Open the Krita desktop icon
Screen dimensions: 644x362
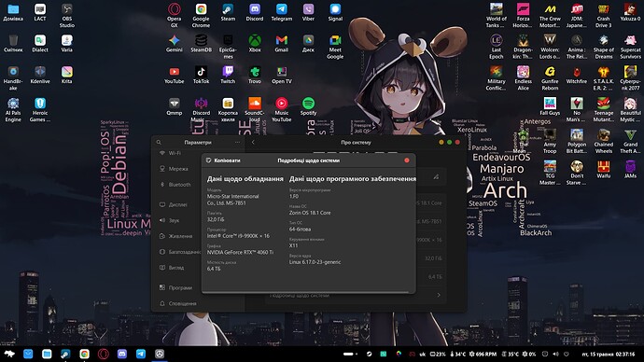coord(67,76)
